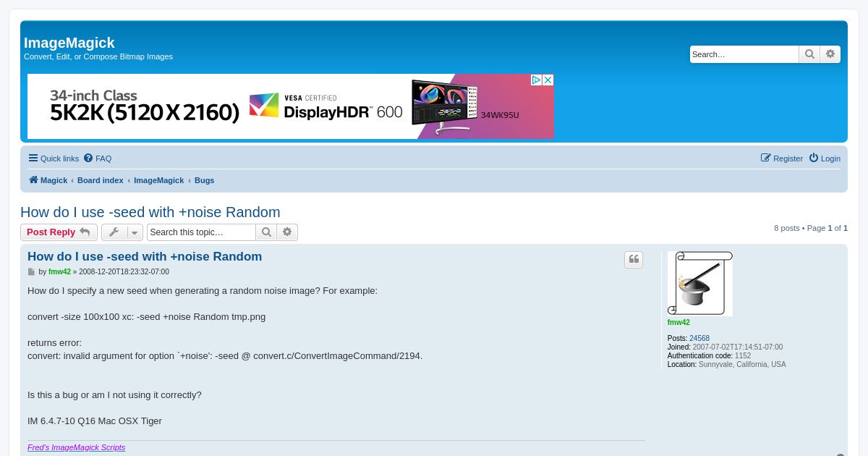The width and height of the screenshot is (868, 456).
Task: Click the 'Joined: 2007-07-02' profile line
Action: click(x=725, y=347)
